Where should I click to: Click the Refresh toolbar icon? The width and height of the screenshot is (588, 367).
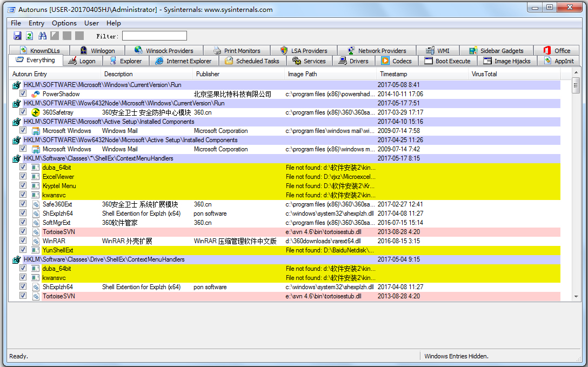(29, 36)
